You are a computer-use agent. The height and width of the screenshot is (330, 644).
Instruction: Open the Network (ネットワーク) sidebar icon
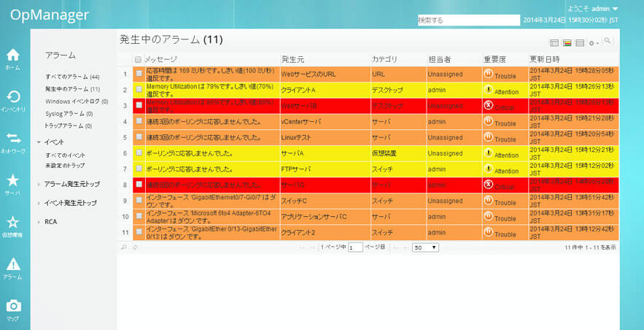point(12,139)
